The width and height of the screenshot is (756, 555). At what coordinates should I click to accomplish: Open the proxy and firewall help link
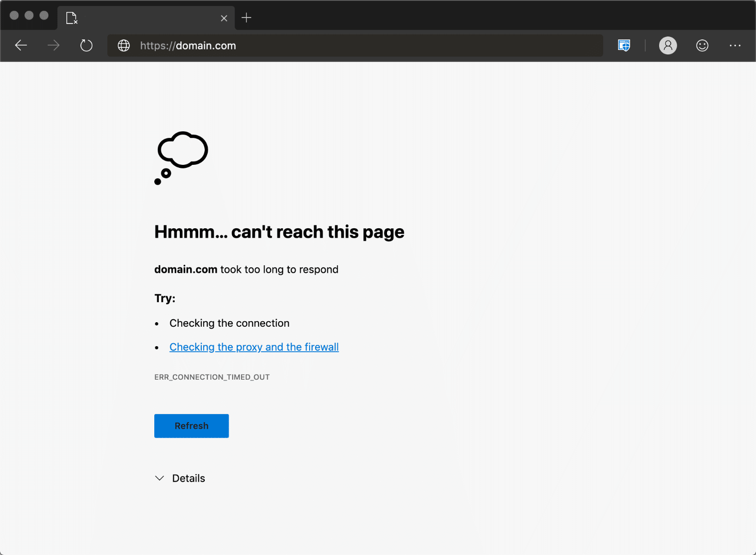click(254, 347)
